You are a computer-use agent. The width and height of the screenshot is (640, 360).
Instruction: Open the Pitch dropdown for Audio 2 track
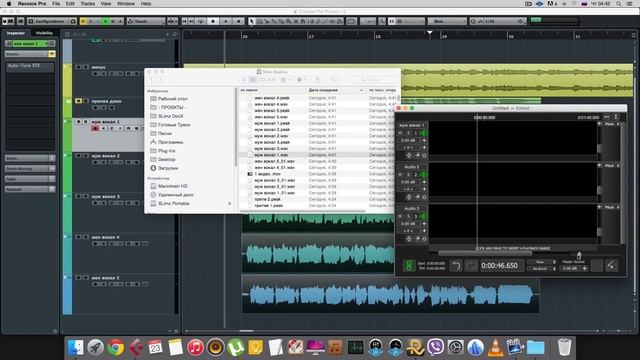[x=611, y=166]
